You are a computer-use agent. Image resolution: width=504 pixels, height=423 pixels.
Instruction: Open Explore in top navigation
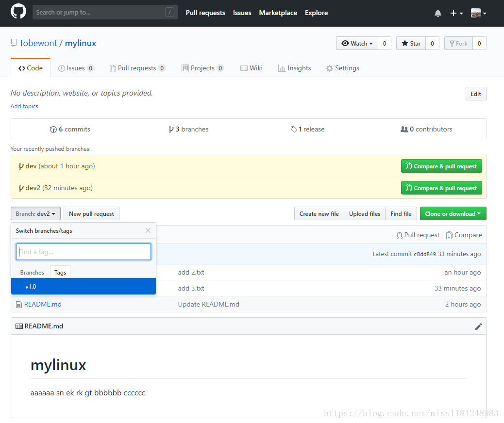point(316,13)
